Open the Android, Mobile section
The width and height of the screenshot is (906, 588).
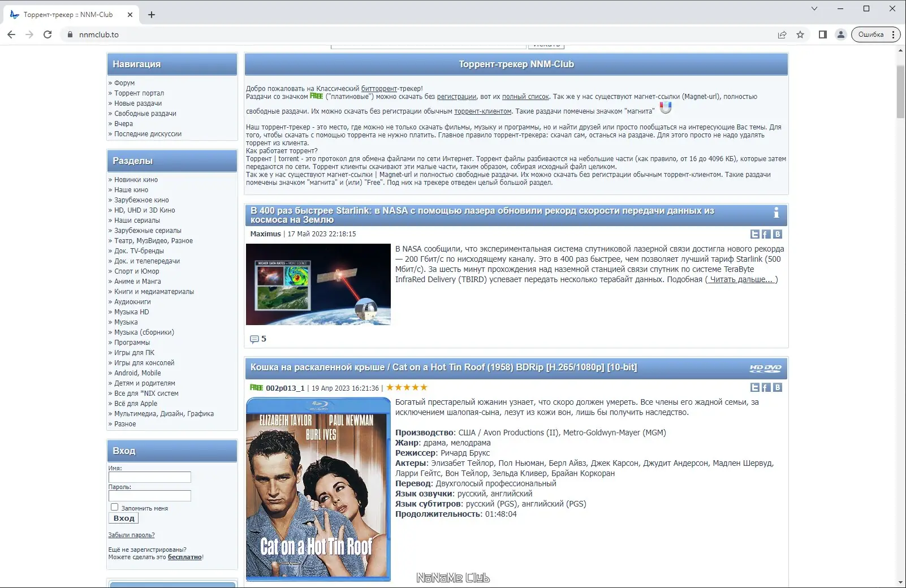pyautogui.click(x=137, y=373)
